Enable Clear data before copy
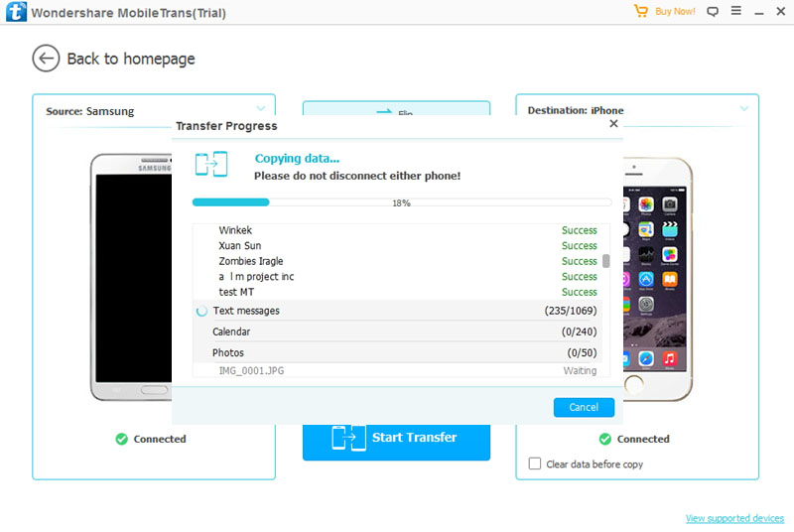794x532 pixels. point(535,464)
